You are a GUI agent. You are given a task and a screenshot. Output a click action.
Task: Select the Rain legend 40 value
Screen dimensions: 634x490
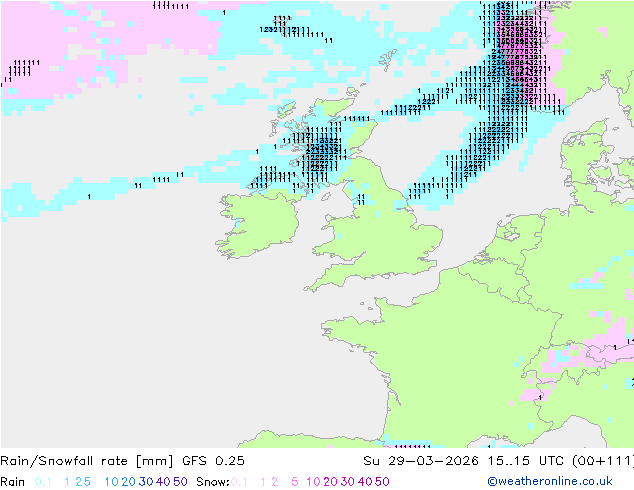pos(163,482)
